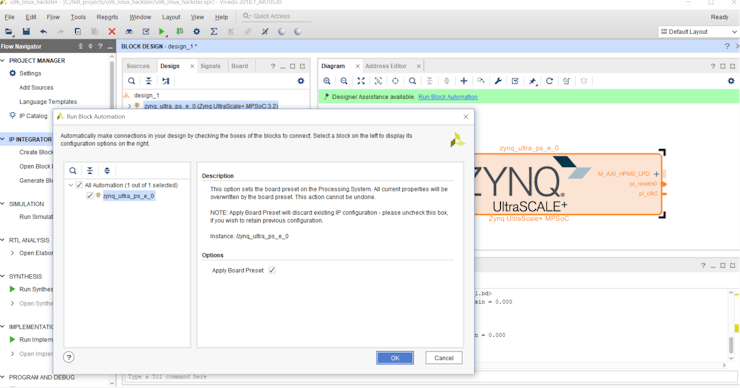740x388 pixels.
Task: Open the Reports menu
Action: point(107,17)
